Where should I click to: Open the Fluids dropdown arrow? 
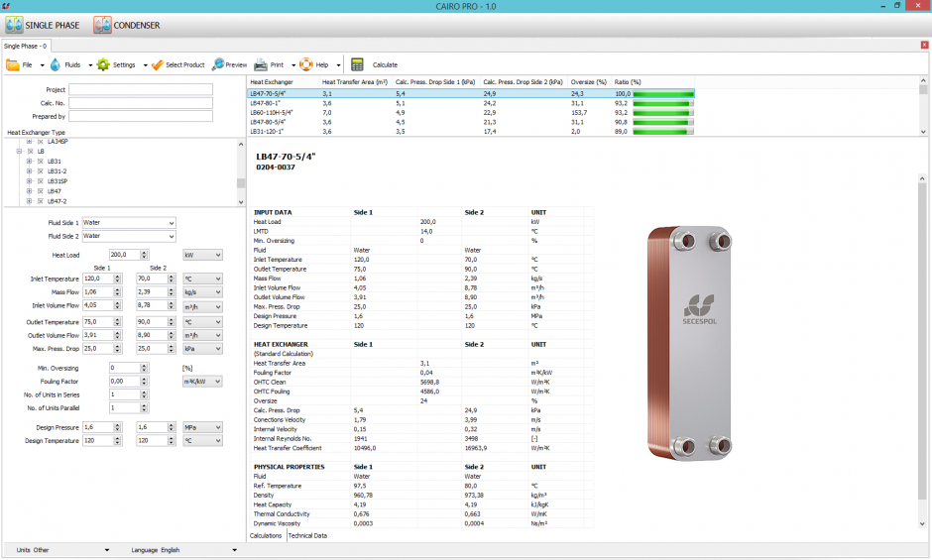(90, 65)
